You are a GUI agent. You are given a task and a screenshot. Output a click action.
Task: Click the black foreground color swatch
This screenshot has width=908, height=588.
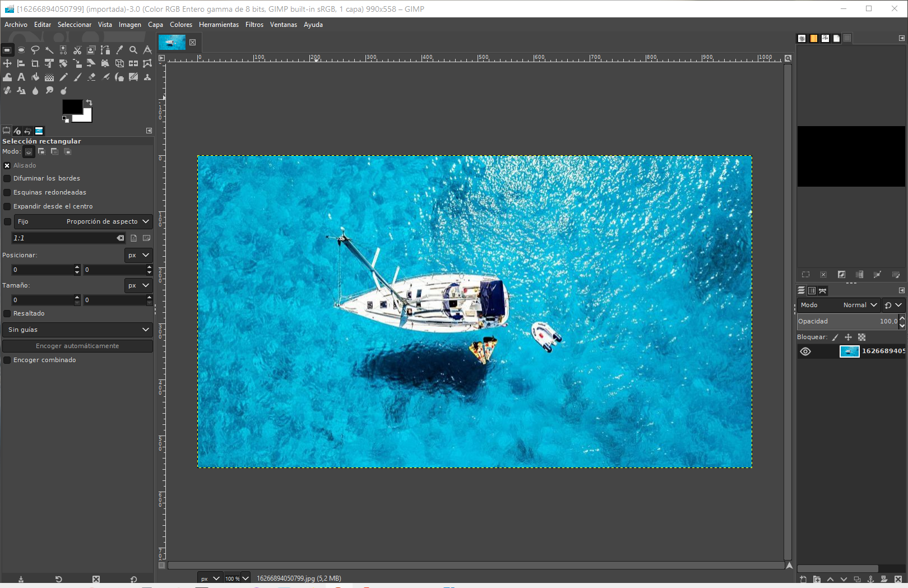71,107
